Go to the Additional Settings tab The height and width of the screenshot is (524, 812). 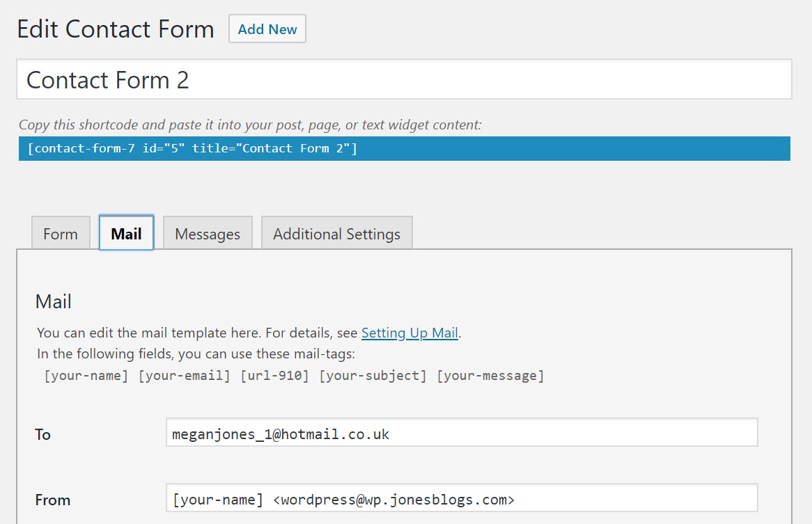coord(336,234)
